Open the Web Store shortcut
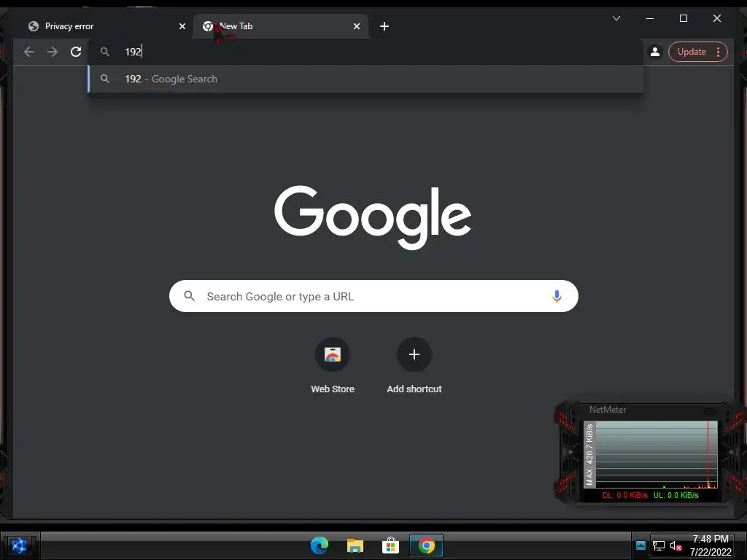The image size is (747, 560). tap(333, 365)
